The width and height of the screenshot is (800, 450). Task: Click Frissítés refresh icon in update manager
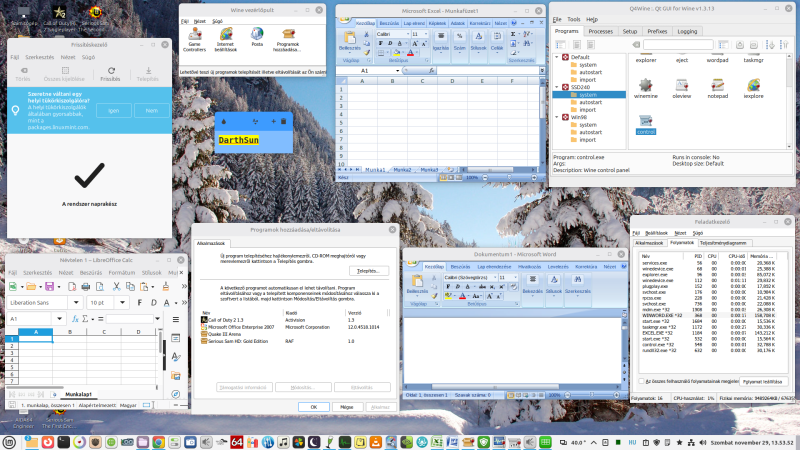[x=111, y=74]
